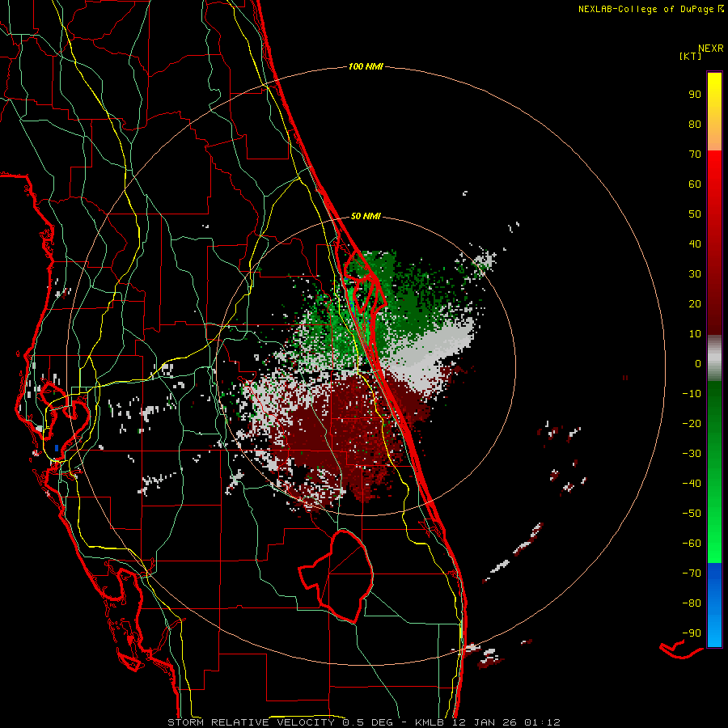Click the positive 60 legend value
728x728 pixels.
(x=695, y=184)
